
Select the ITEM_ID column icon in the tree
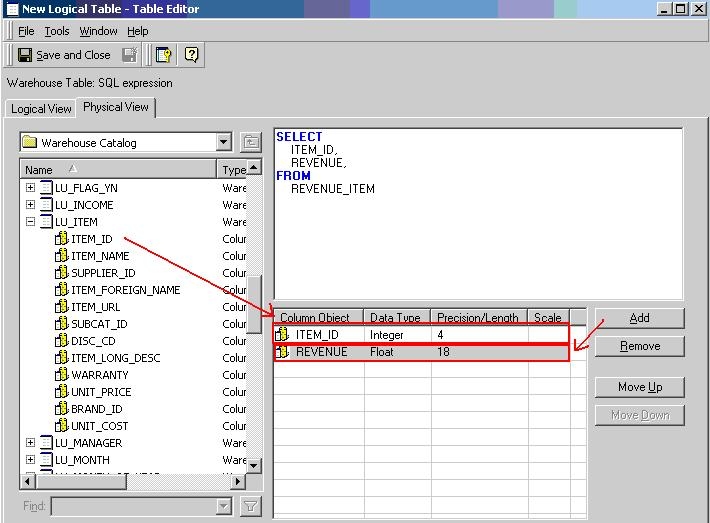pos(61,239)
